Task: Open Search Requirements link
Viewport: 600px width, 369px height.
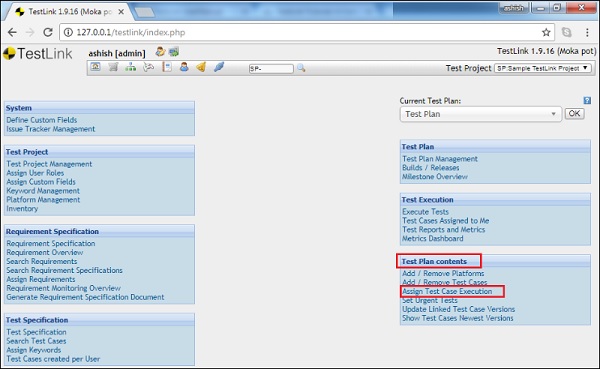Action: coord(42,261)
